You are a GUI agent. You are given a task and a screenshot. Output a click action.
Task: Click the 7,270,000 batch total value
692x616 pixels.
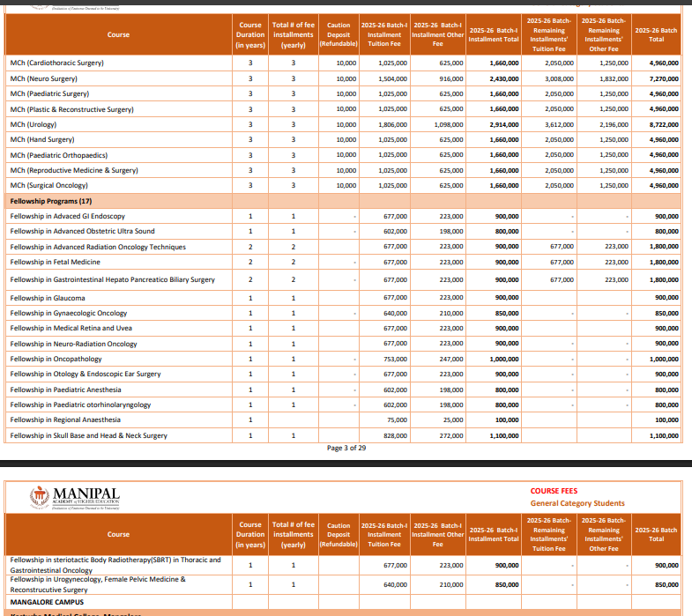click(662, 78)
